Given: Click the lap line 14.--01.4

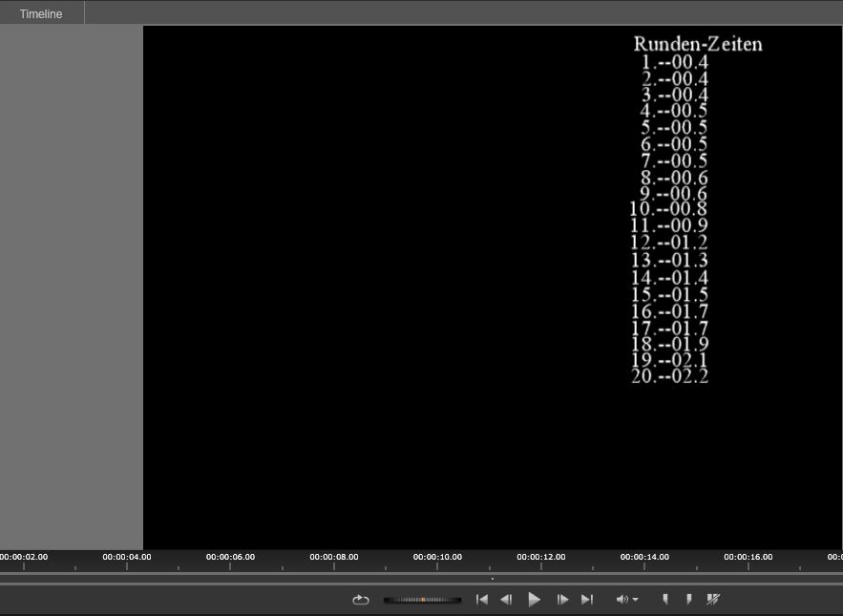Looking at the screenshot, I should (x=669, y=278).
